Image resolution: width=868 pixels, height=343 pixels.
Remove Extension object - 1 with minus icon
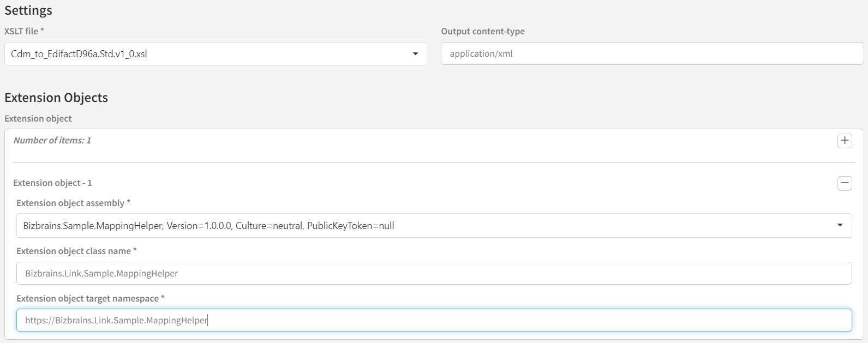845,183
